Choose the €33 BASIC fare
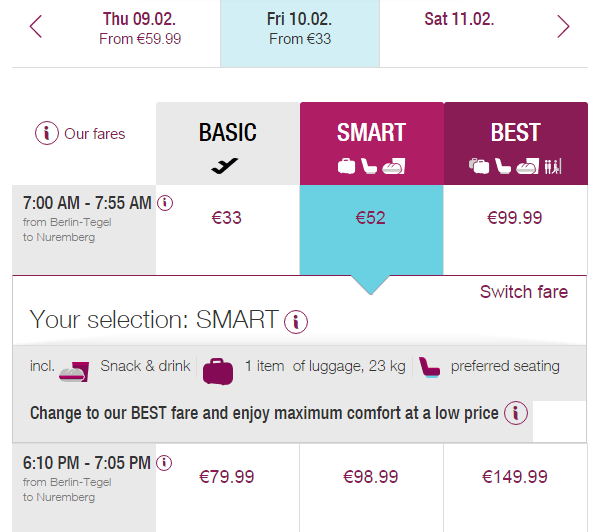The image size is (608, 532). pos(227,217)
